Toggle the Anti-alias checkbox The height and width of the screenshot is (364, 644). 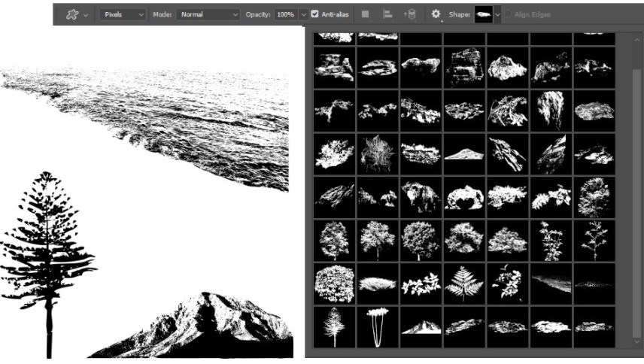click(314, 14)
